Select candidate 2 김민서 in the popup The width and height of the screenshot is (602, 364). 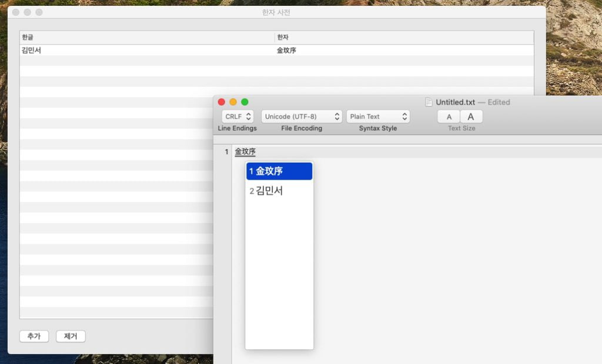(x=279, y=191)
